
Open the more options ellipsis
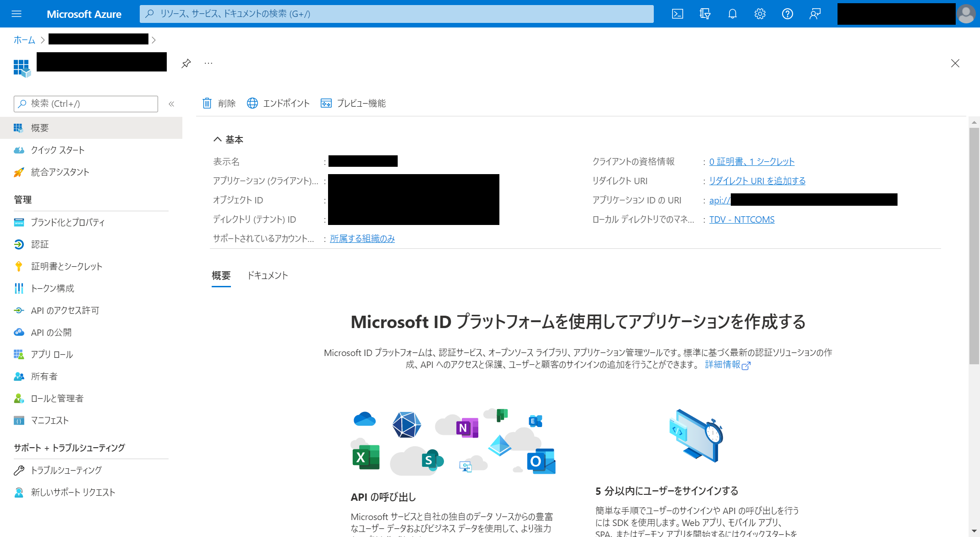(x=208, y=63)
